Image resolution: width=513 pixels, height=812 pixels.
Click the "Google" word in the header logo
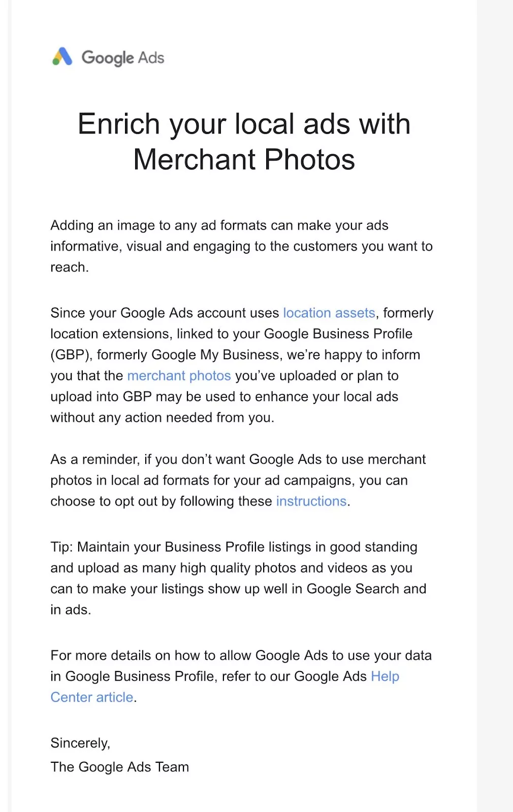pyautogui.click(x=108, y=58)
